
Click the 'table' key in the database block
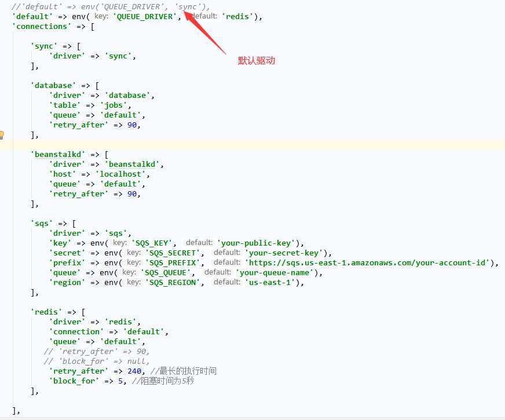(65, 105)
